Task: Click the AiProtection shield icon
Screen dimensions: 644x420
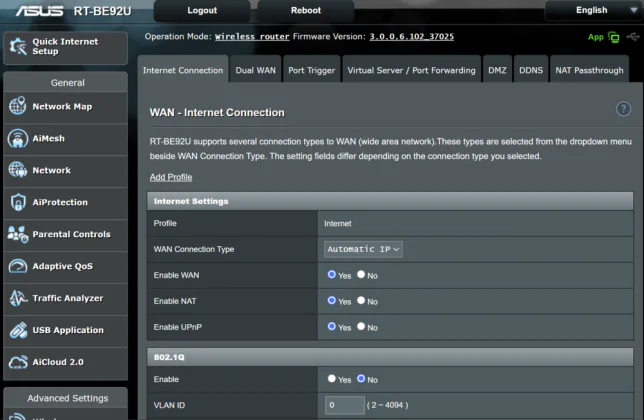Action: click(x=18, y=202)
